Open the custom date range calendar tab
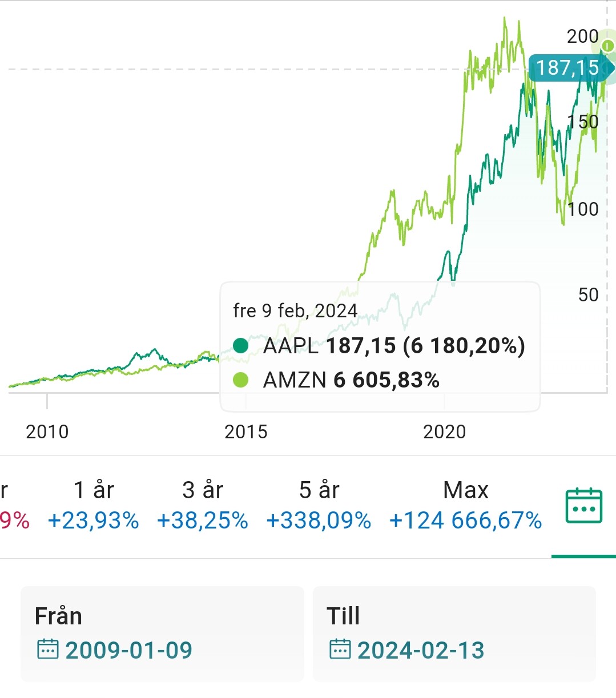The width and height of the screenshot is (616, 698). [x=583, y=506]
